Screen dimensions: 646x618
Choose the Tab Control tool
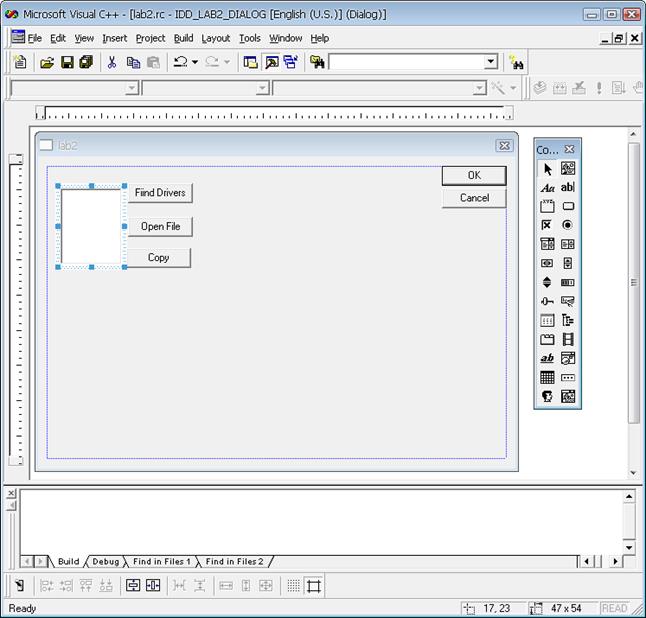point(547,339)
